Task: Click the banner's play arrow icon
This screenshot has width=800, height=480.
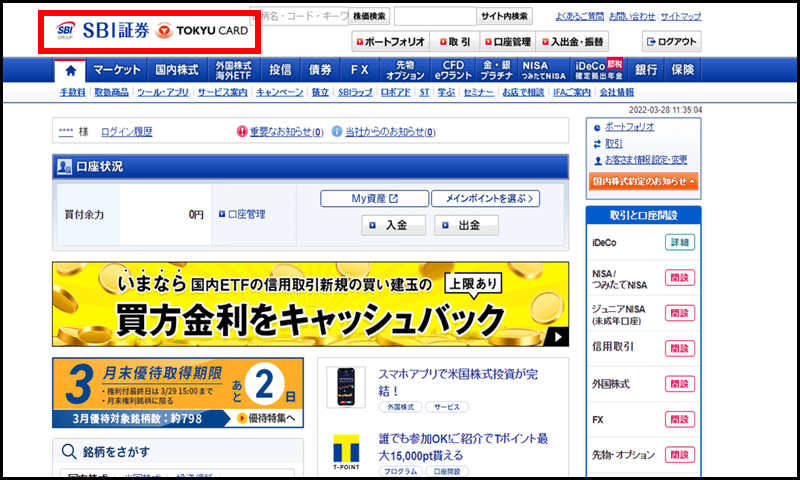Action: coord(558,337)
